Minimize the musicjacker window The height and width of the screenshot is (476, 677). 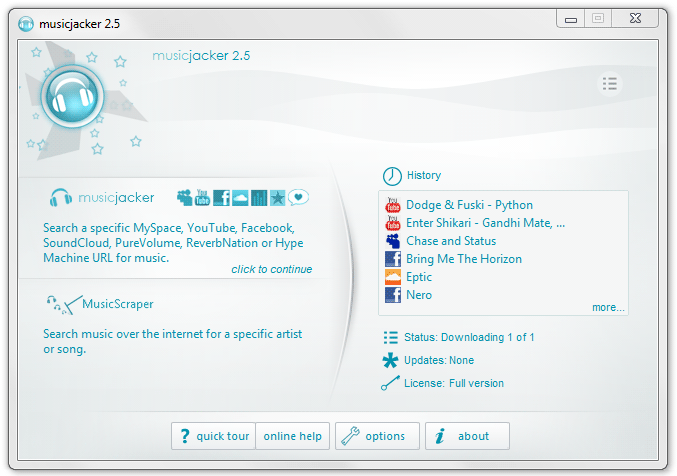pyautogui.click(x=571, y=19)
